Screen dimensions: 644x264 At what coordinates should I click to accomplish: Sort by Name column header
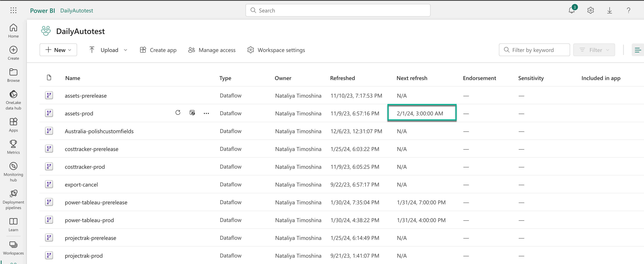[x=73, y=78]
